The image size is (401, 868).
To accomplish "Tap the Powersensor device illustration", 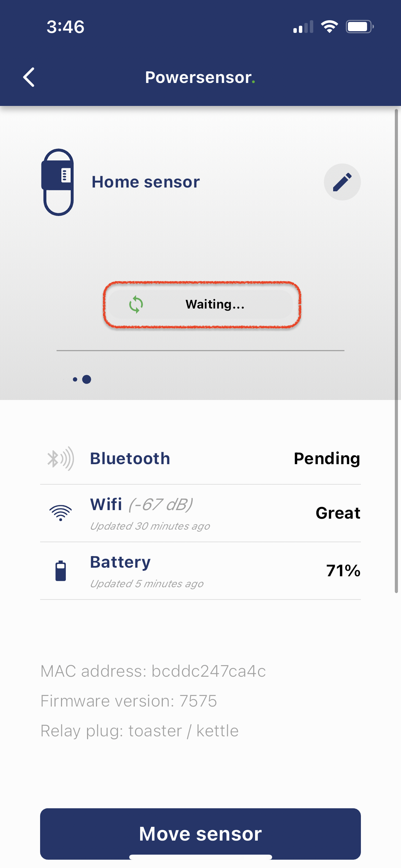I will pos(58,182).
